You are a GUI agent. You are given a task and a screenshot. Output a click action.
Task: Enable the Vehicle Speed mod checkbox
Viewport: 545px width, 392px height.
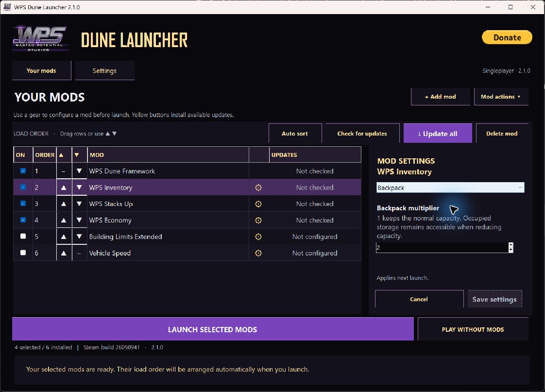click(x=23, y=253)
